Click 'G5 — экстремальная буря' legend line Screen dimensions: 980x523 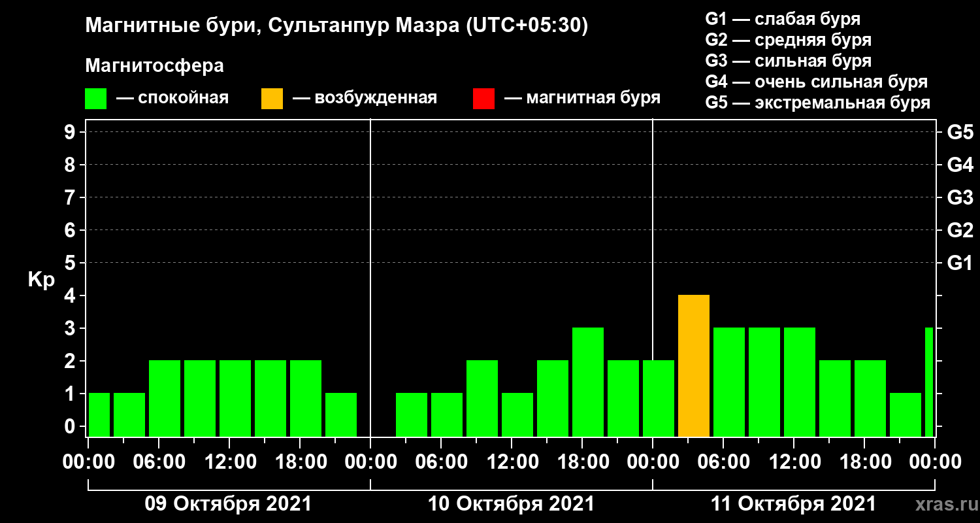818,103
